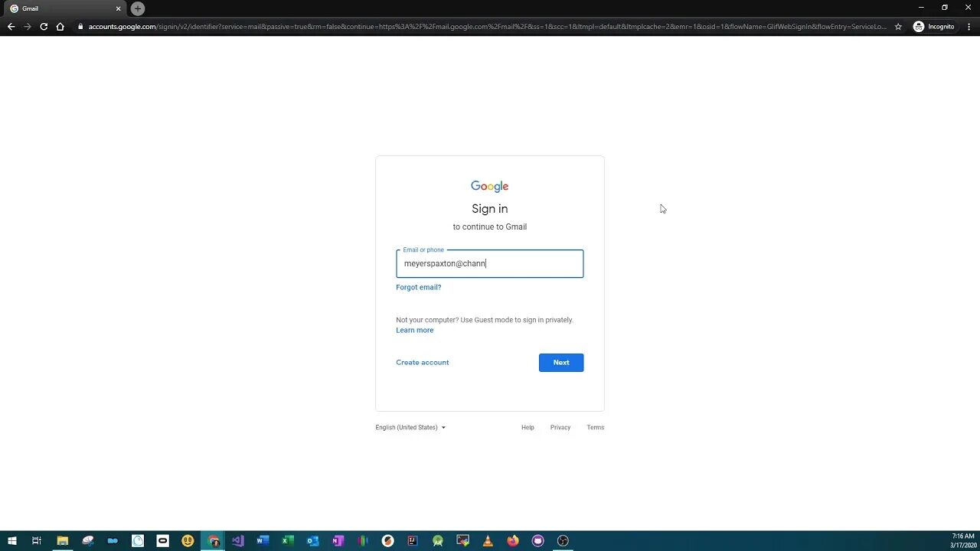The image size is (980, 551).
Task: Open Excel from the taskbar
Action: (x=288, y=541)
